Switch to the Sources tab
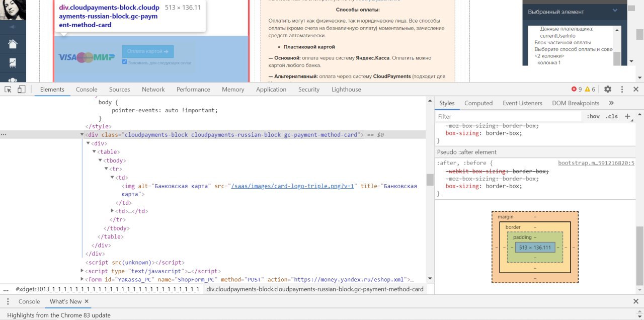 click(x=119, y=89)
